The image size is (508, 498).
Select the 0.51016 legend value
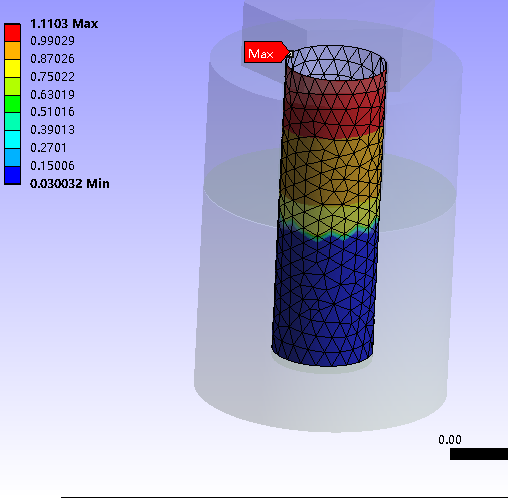[52, 112]
